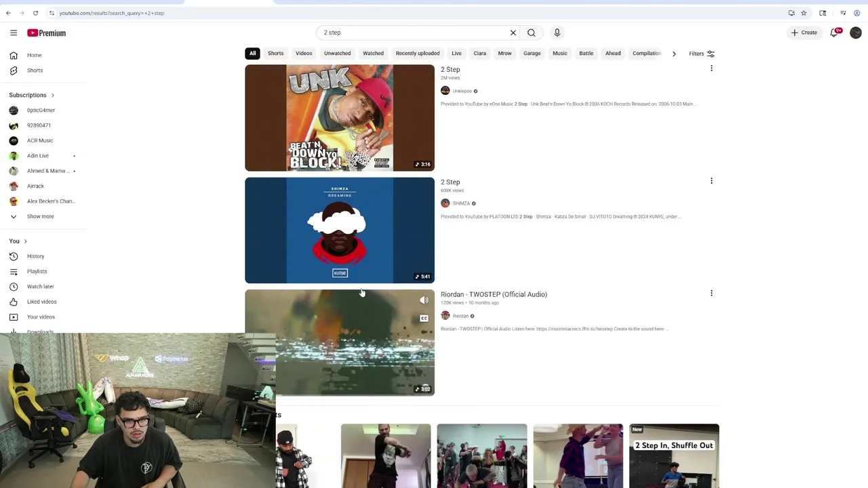The image size is (868, 488).
Task: Select the Ciara filter chip
Action: pyautogui.click(x=479, y=54)
